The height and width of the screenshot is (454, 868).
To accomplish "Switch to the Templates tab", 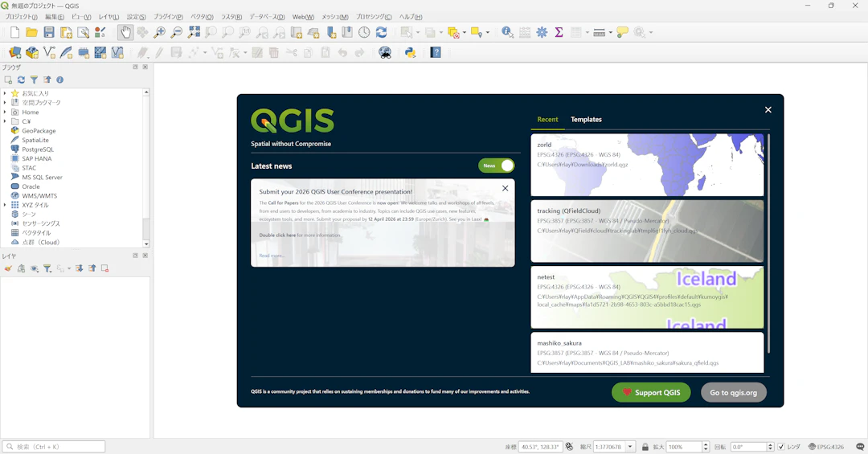I will (x=586, y=120).
